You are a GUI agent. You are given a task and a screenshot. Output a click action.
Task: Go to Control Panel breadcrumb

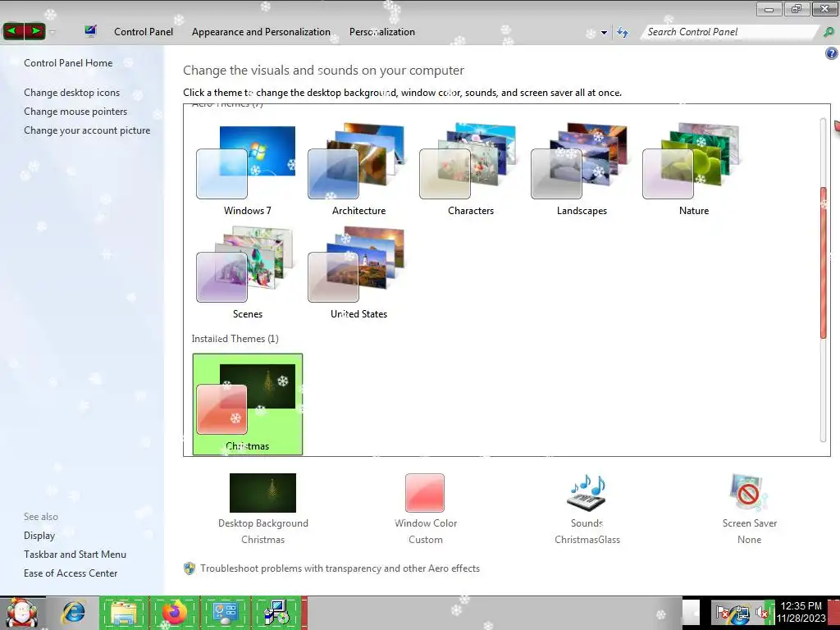click(144, 32)
